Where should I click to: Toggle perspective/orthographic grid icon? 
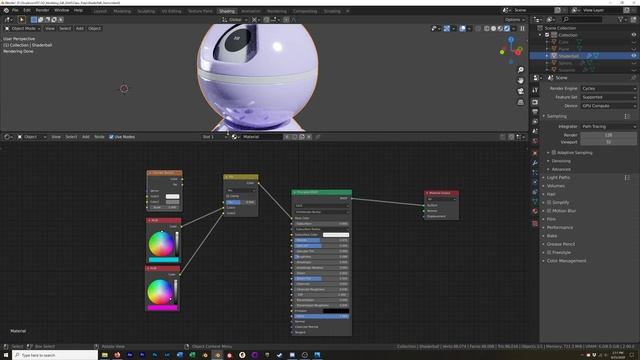[x=520, y=102]
